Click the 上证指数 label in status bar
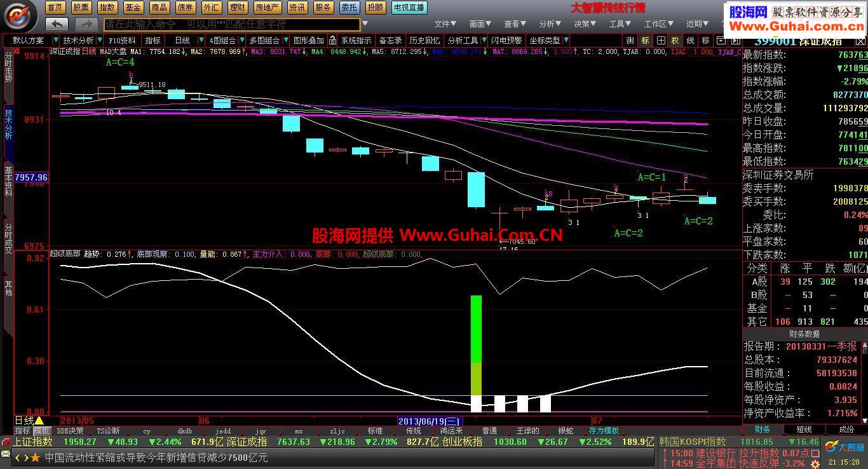Image resolution: width=868 pixels, height=469 pixels. (33, 442)
